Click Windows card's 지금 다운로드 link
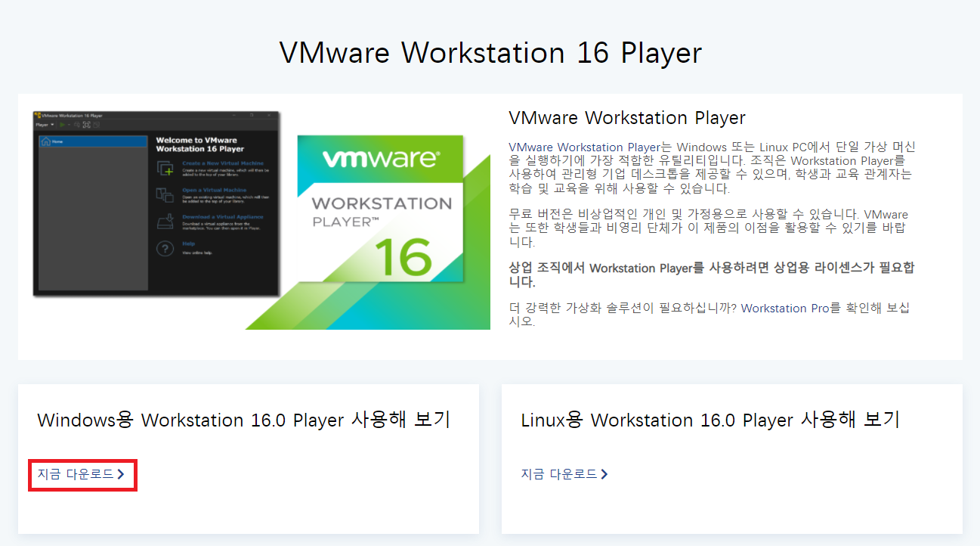This screenshot has height=546, width=980. tap(81, 474)
